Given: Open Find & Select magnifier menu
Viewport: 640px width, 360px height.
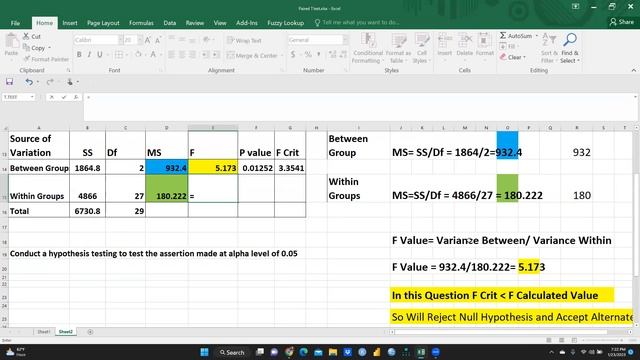Looking at the screenshot, I should 570,48.
